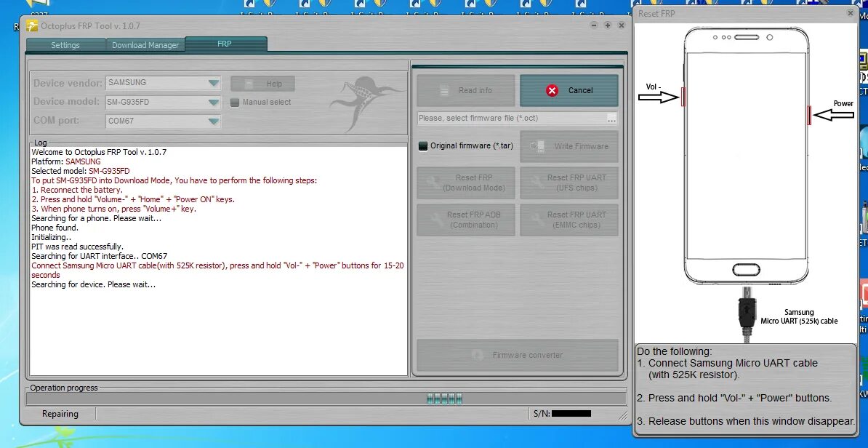Click log line 'Selected model: SM-G935FD'
The height and width of the screenshot is (448, 868).
(81, 171)
